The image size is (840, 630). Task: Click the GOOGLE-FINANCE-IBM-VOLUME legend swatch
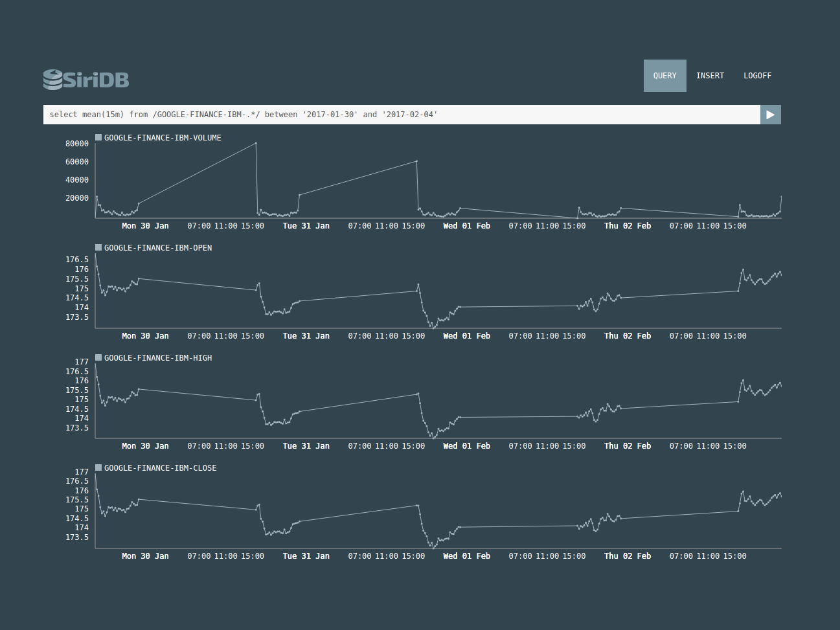pyautogui.click(x=98, y=137)
